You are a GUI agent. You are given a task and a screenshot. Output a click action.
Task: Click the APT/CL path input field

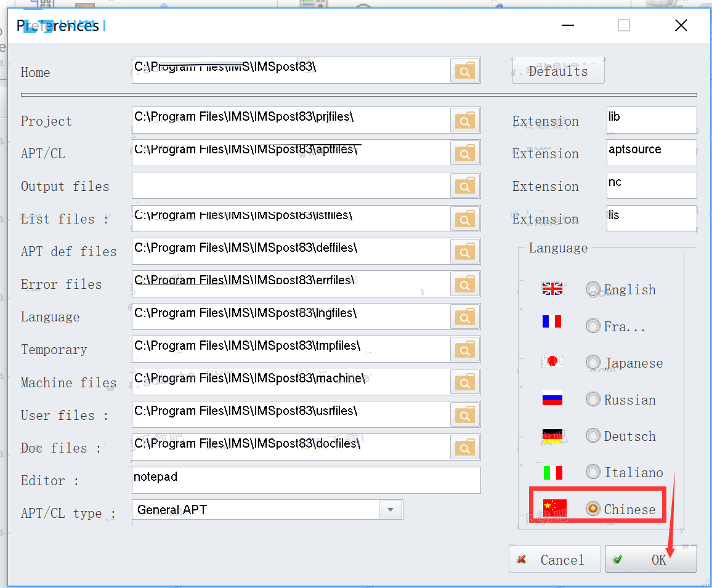[291, 153]
